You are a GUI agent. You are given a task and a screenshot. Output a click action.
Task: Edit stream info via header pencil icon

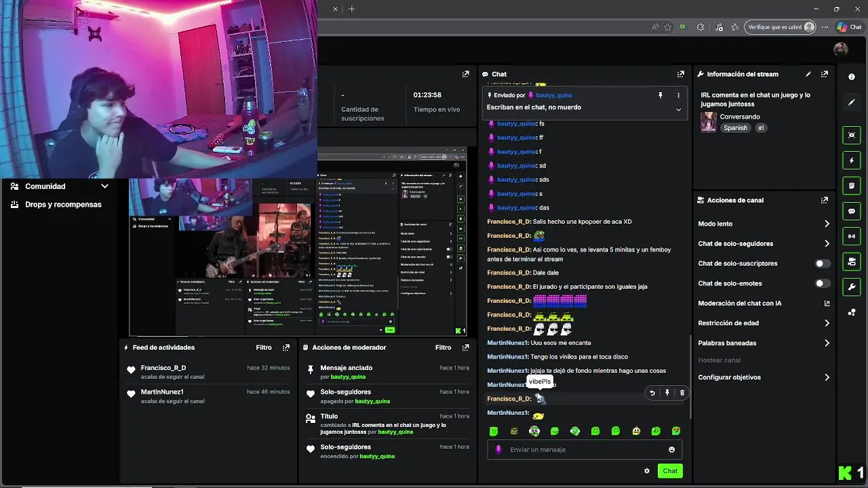tap(808, 75)
